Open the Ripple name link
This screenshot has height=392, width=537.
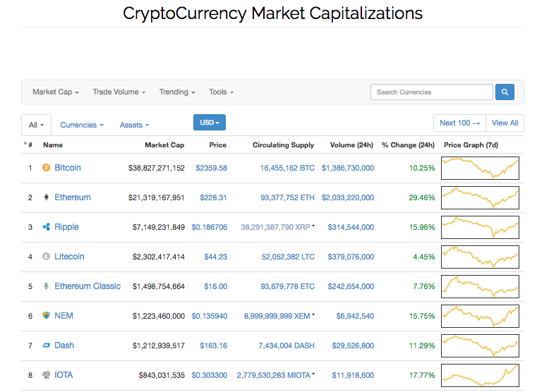(66, 227)
